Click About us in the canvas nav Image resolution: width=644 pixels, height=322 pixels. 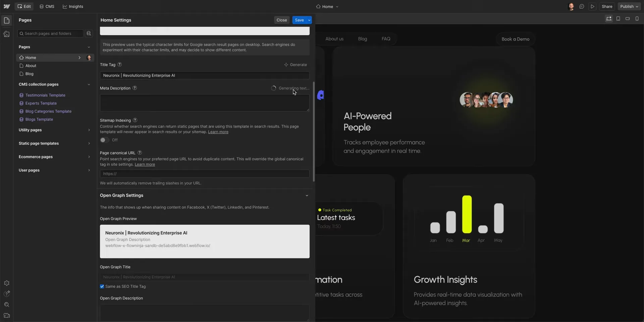[x=334, y=39]
